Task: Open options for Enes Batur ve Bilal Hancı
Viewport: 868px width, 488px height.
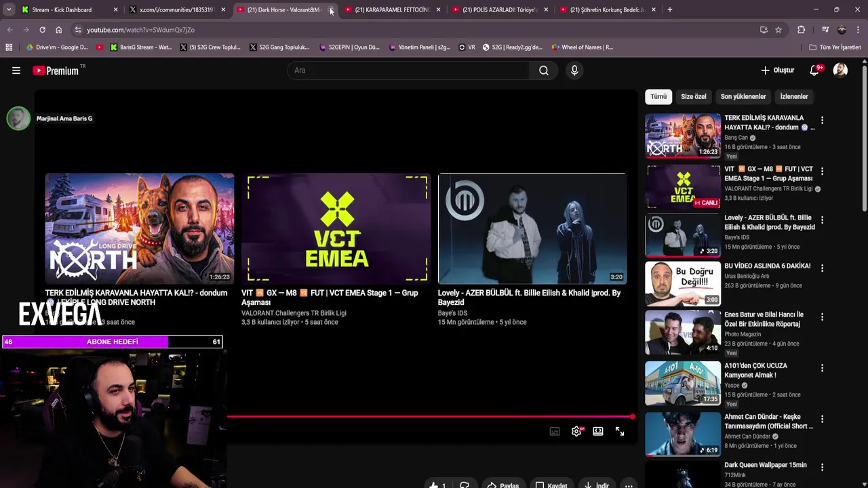Action: pyautogui.click(x=822, y=317)
